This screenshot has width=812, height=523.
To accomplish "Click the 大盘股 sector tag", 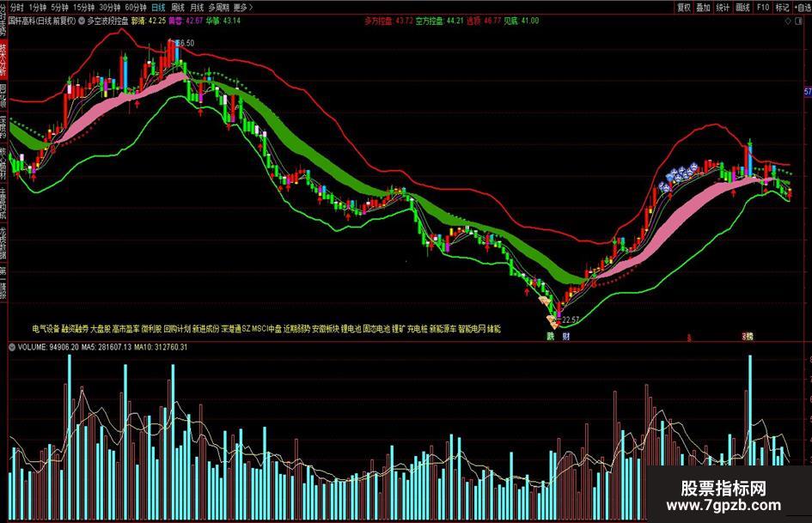I will pos(101,329).
